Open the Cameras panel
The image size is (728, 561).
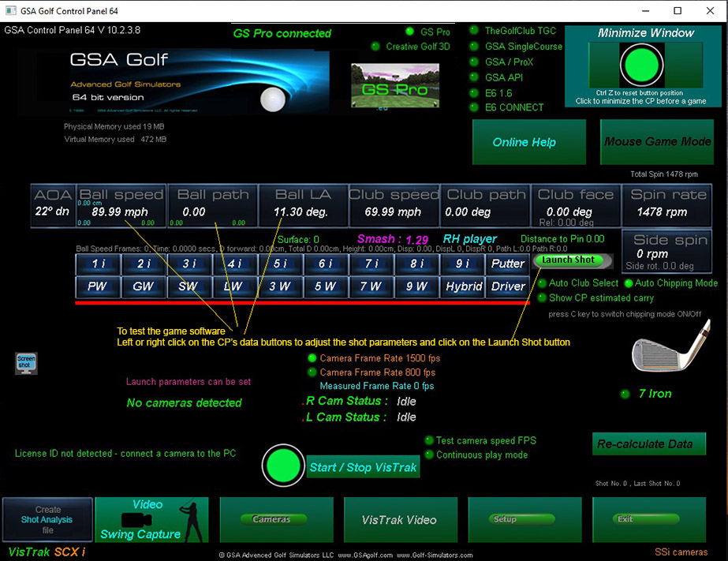[271, 519]
